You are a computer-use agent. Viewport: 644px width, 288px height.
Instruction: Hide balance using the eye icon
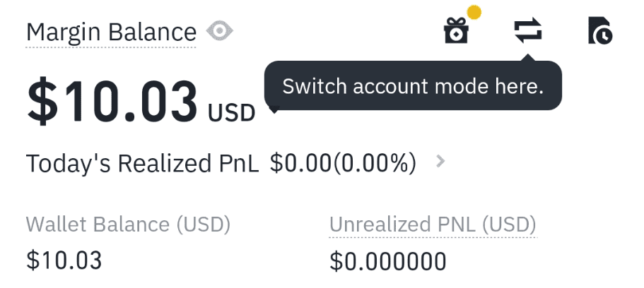[x=220, y=31]
